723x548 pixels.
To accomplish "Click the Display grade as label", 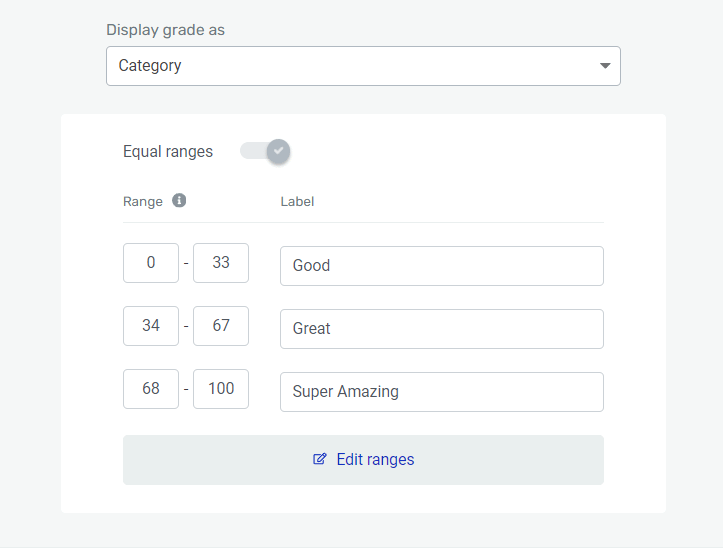I will pyautogui.click(x=165, y=30).
